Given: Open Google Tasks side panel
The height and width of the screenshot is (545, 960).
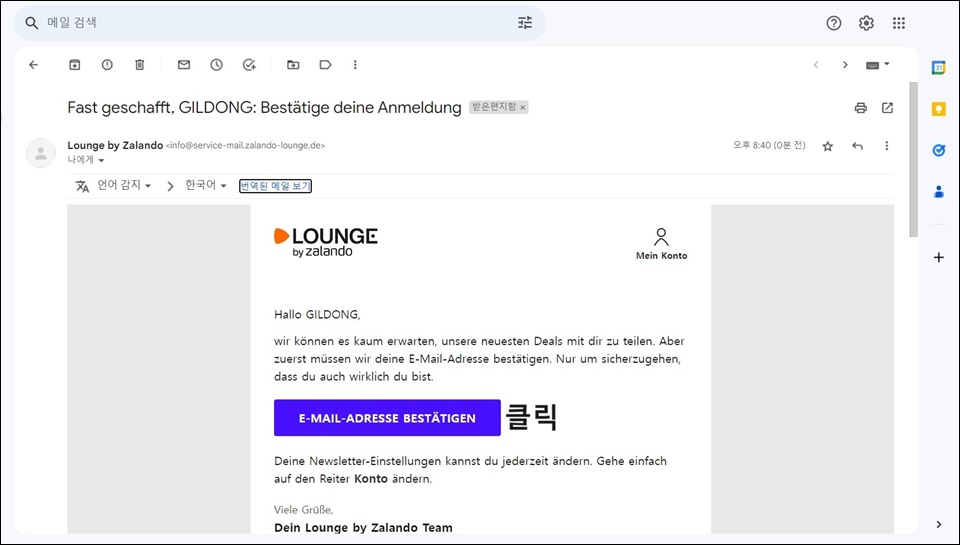Looking at the screenshot, I should click(x=939, y=150).
